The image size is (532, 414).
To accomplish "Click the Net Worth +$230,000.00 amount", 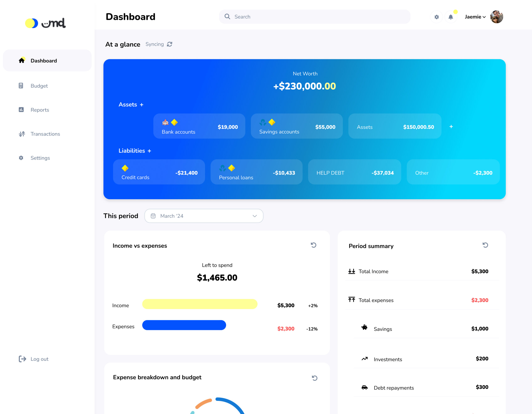I will coord(304,86).
